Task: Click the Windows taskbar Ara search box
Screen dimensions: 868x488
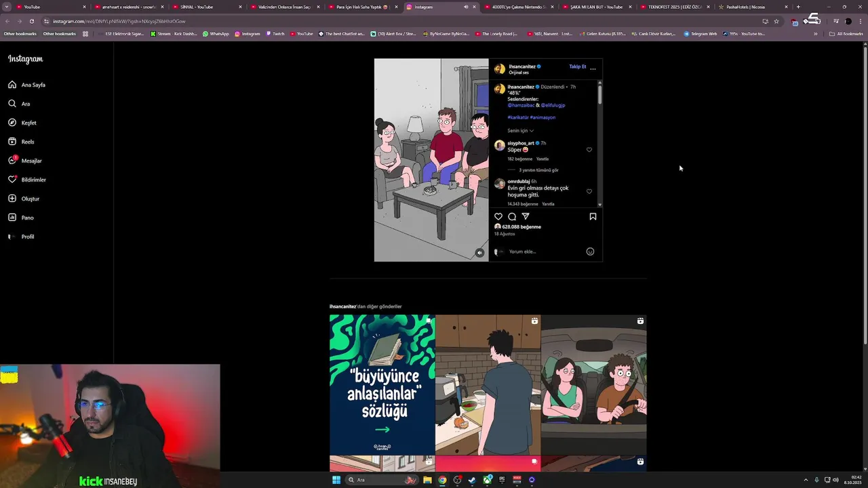Action: tap(382, 480)
